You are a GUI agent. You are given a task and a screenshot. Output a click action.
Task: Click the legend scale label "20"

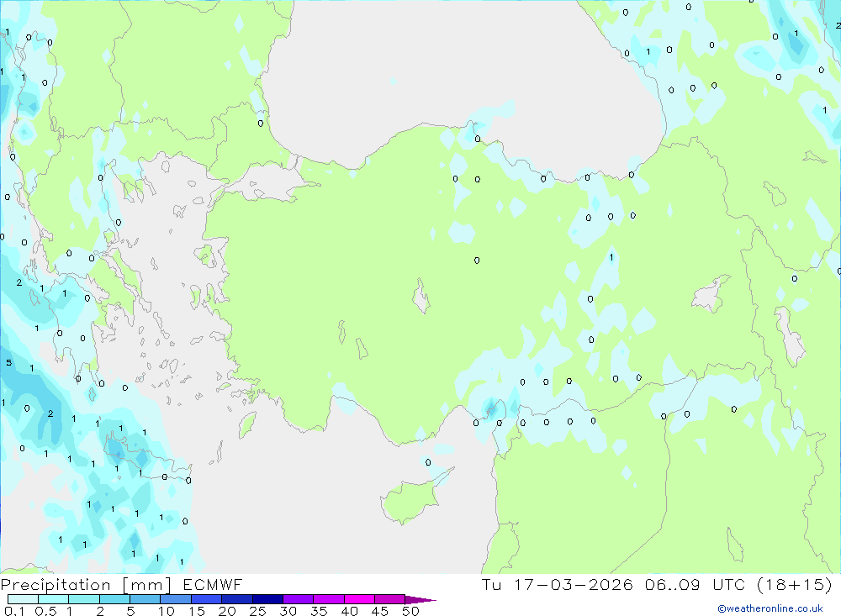point(227,611)
